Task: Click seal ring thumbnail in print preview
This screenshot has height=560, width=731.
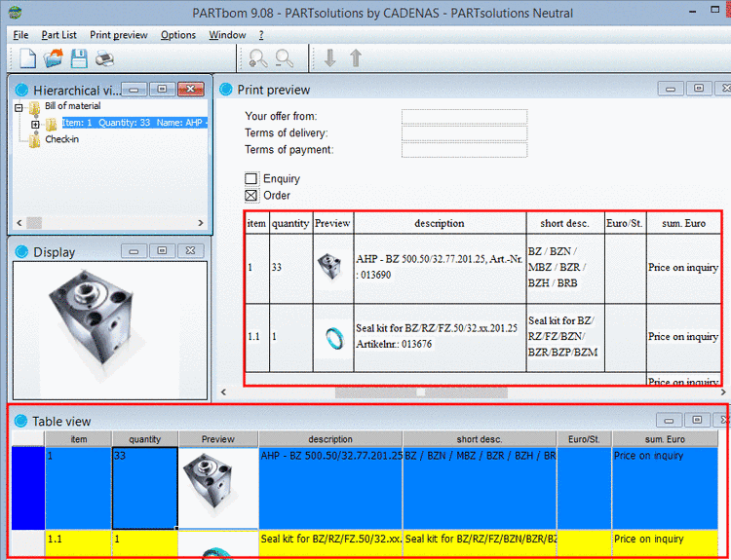Action: pyautogui.click(x=333, y=338)
